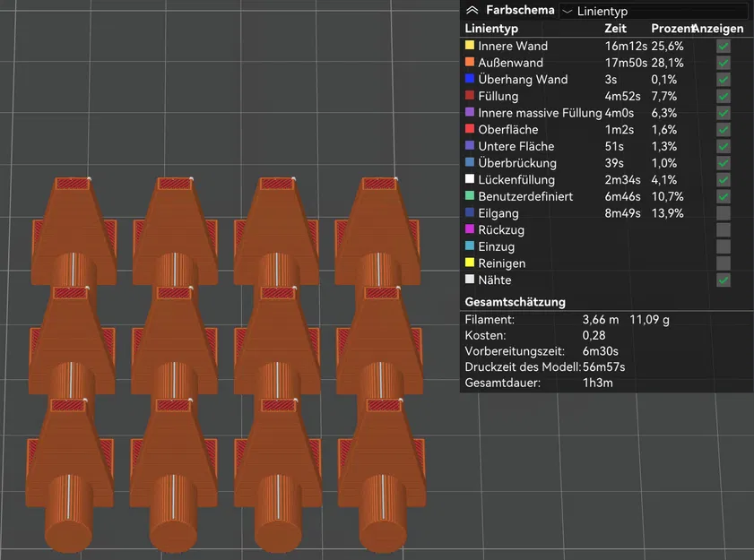Click the Vorbereitungszeit value 6m30s
Viewport: 754px width, 560px height.
point(600,351)
